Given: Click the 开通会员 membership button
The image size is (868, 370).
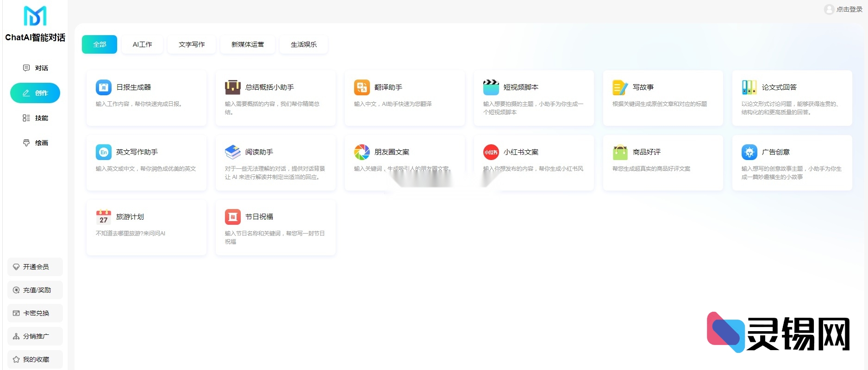Looking at the screenshot, I should [x=35, y=267].
